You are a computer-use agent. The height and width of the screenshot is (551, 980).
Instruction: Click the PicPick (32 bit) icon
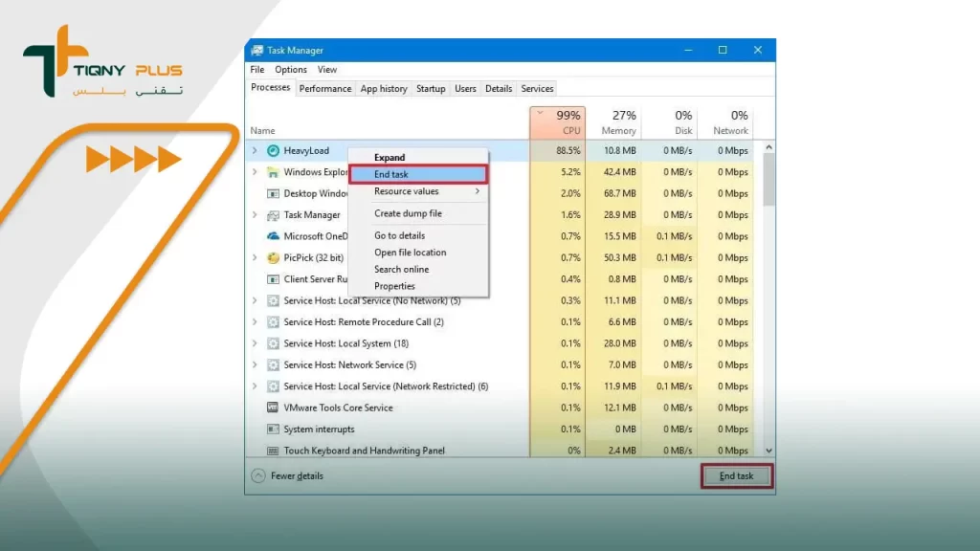coord(273,257)
